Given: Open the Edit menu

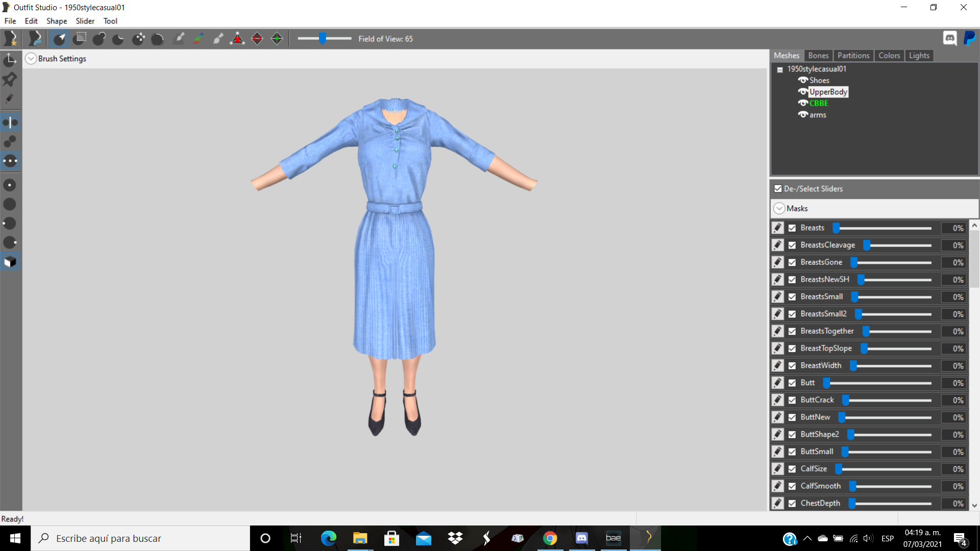Looking at the screenshot, I should pos(31,21).
